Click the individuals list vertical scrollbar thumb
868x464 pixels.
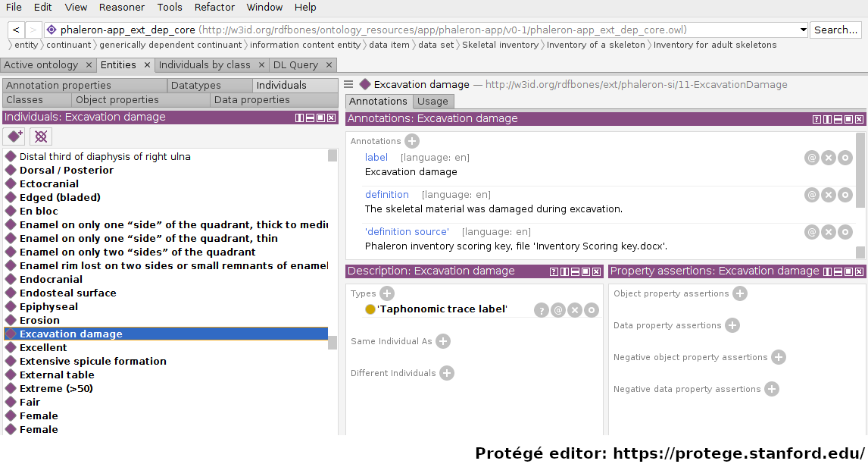[333, 343]
